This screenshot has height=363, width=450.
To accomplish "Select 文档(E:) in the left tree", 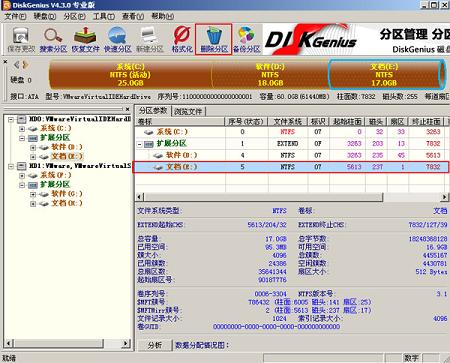I will [x=67, y=156].
